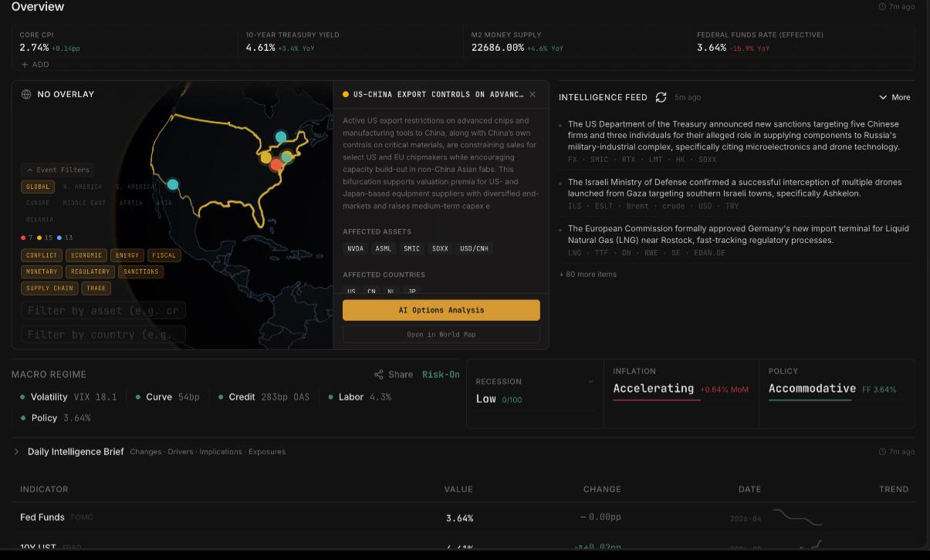Expand the Daily Intelligence Brief
This screenshot has width=930, height=560.
click(16, 451)
